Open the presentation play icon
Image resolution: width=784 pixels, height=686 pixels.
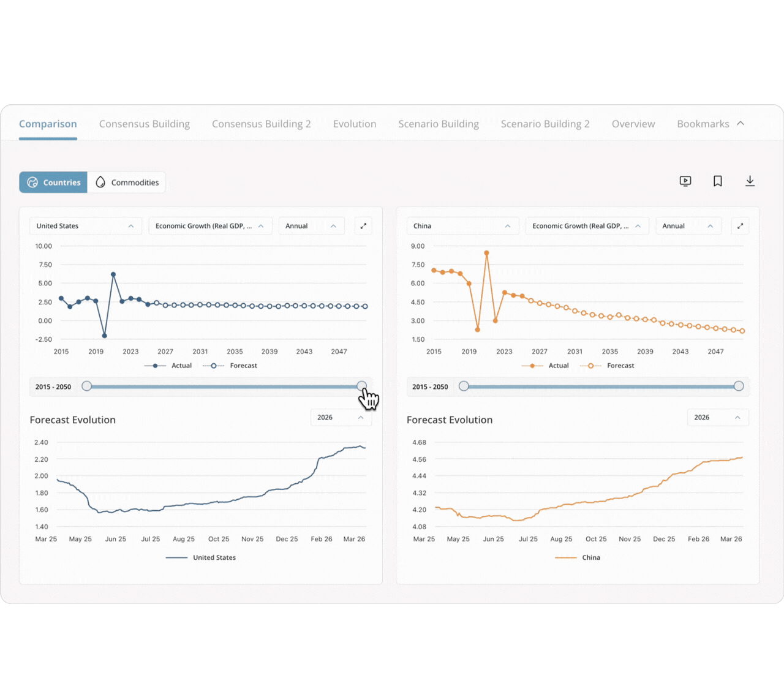click(x=685, y=181)
